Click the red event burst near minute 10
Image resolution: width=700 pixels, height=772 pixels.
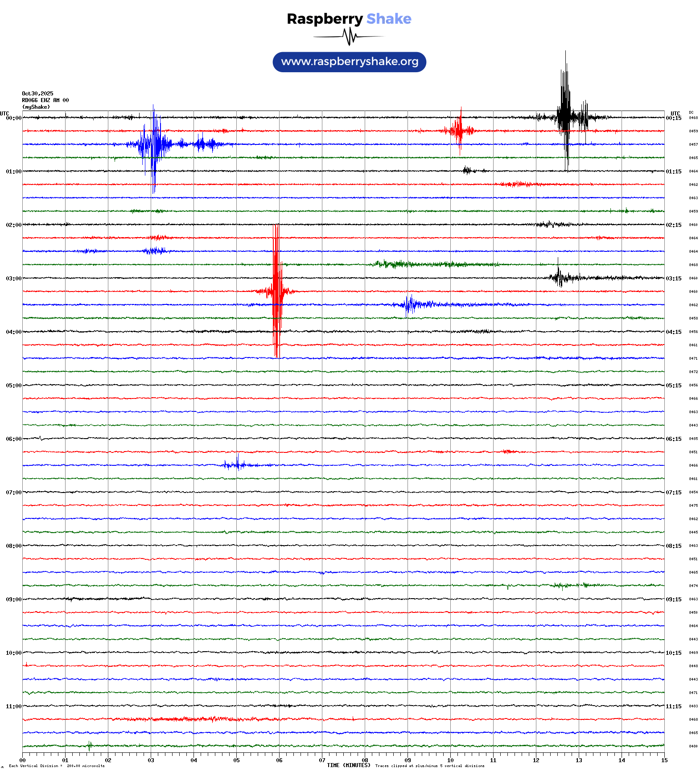pyautogui.click(x=459, y=131)
